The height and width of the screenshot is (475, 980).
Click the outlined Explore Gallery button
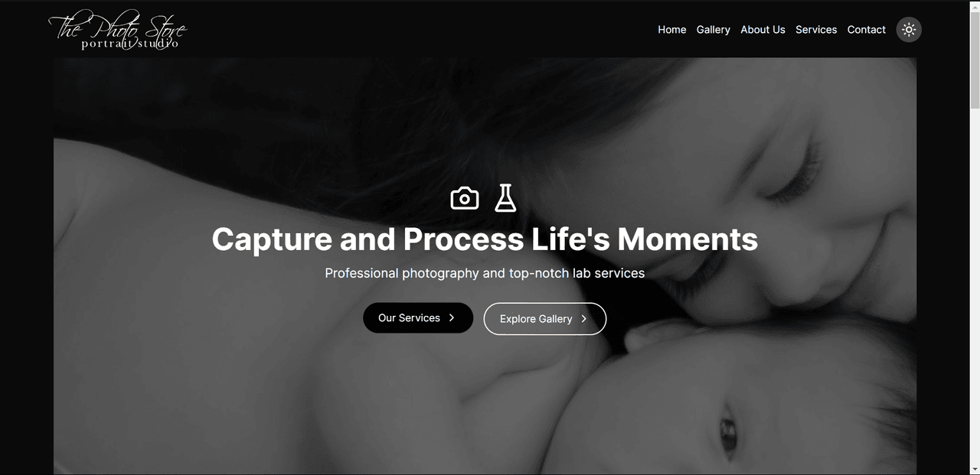click(x=545, y=319)
